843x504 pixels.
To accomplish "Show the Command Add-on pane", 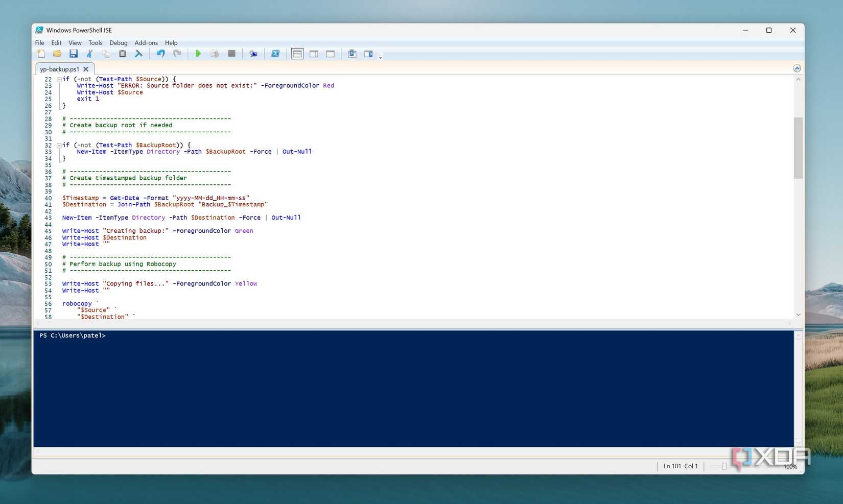I will click(x=368, y=54).
